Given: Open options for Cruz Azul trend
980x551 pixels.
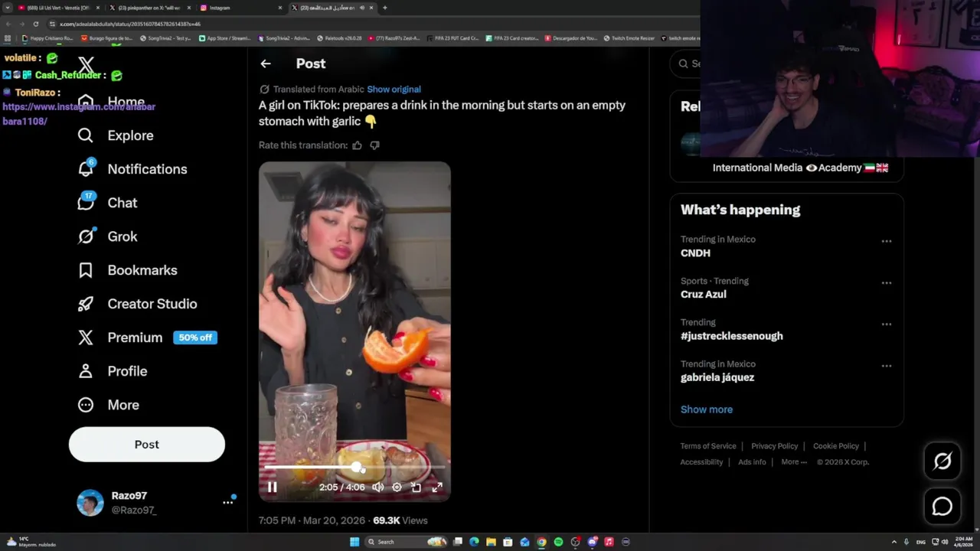Looking at the screenshot, I should (887, 282).
